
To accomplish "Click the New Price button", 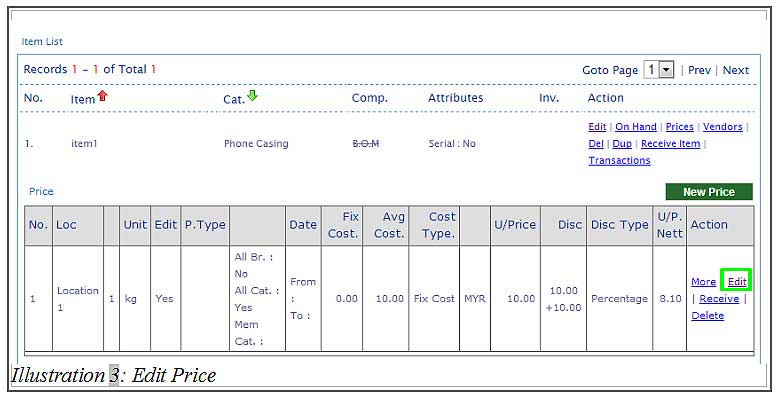I will 709,192.
